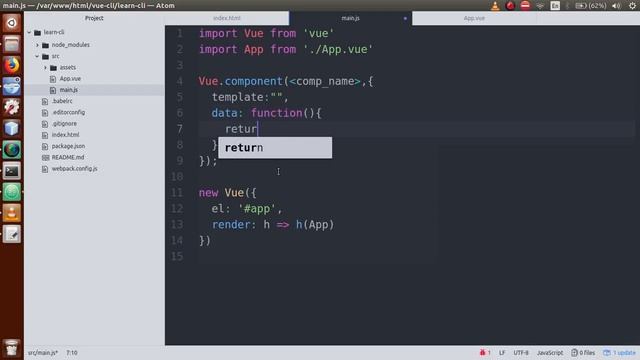
Task: Switch to the App.vue tab
Action: pos(474,18)
